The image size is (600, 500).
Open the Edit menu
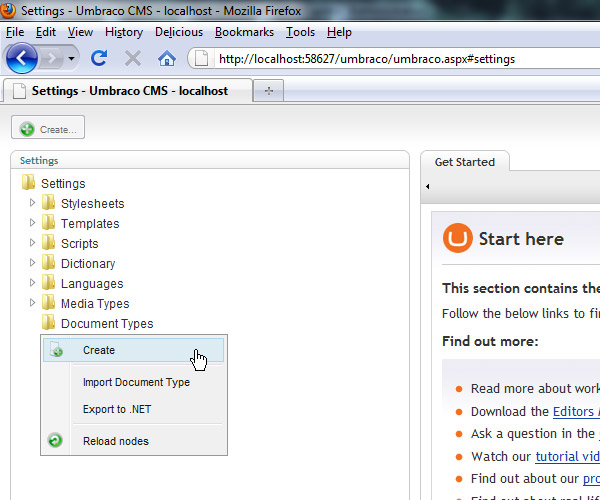(x=46, y=32)
